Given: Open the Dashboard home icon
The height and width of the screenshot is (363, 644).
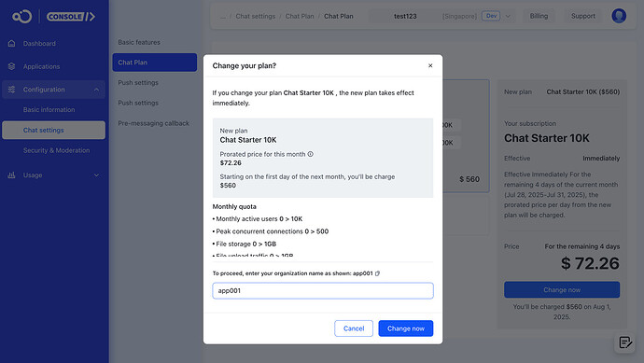Looking at the screenshot, I should coord(11,43).
